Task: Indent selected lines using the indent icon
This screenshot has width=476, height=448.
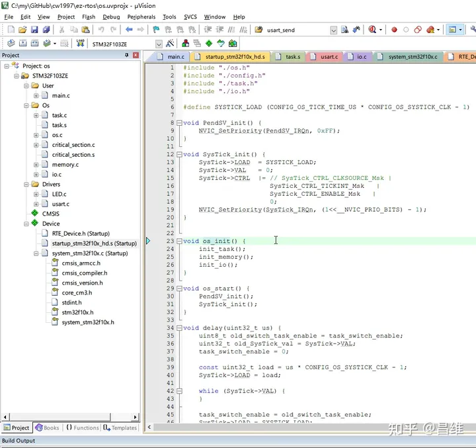Action: pos(208,30)
